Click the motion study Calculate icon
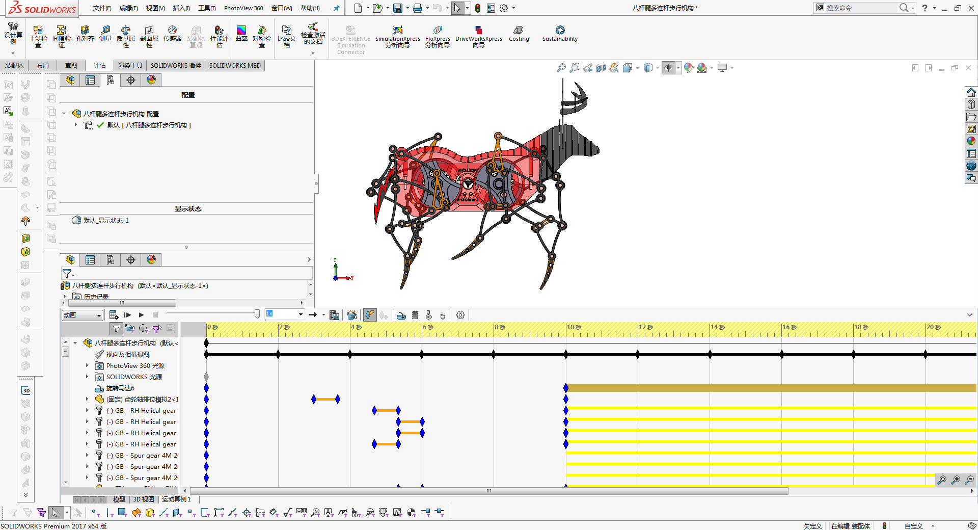Screen dimensions: 980x530 114,315
